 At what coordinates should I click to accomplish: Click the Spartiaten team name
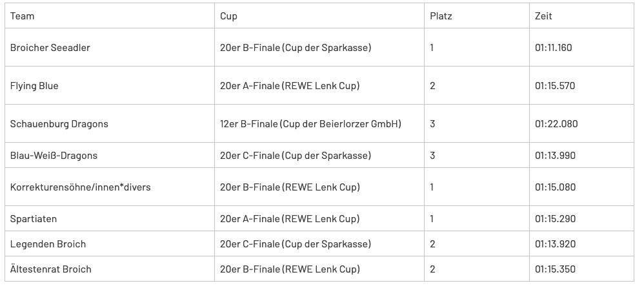click(34, 219)
